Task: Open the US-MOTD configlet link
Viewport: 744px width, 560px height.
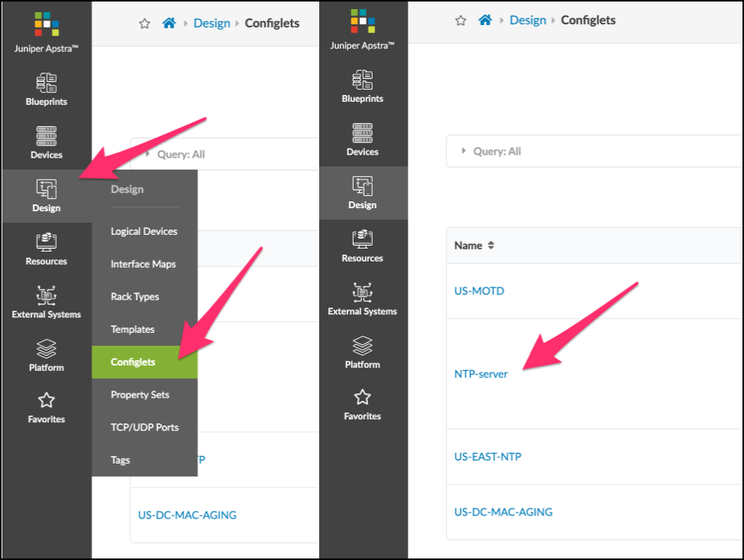Action: (479, 291)
